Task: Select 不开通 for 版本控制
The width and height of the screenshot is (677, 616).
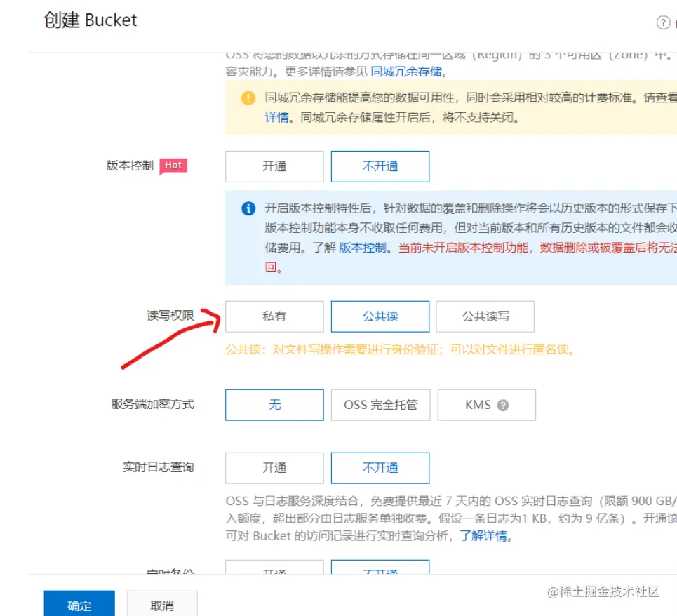Action: tap(380, 166)
